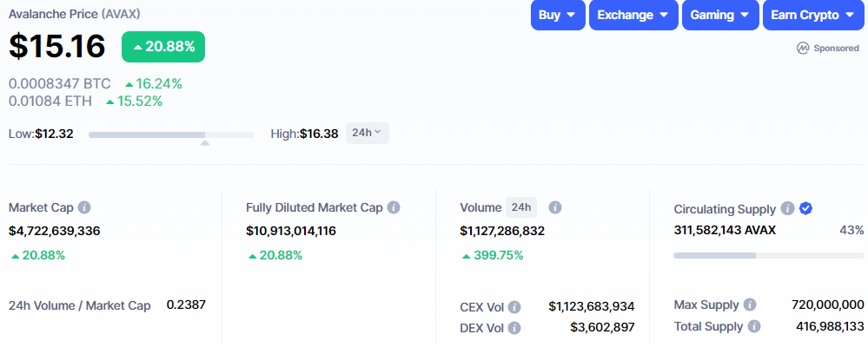Click the High $16.38 value
Viewport: 868px width, 354px height.
tap(319, 134)
